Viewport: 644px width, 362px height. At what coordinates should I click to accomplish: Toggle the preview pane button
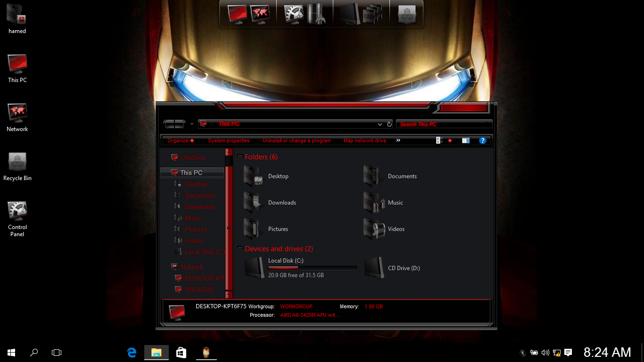click(466, 140)
